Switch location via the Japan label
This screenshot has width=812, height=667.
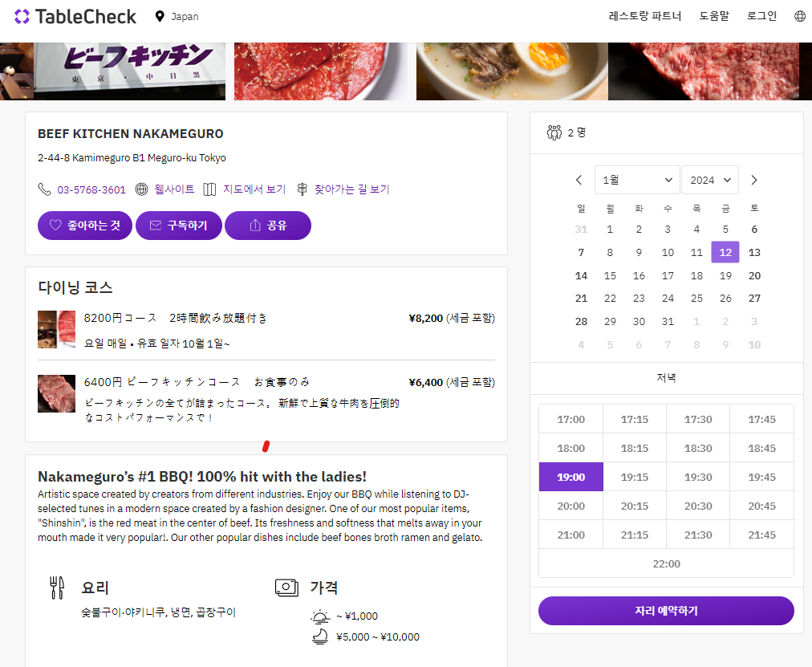click(x=185, y=17)
